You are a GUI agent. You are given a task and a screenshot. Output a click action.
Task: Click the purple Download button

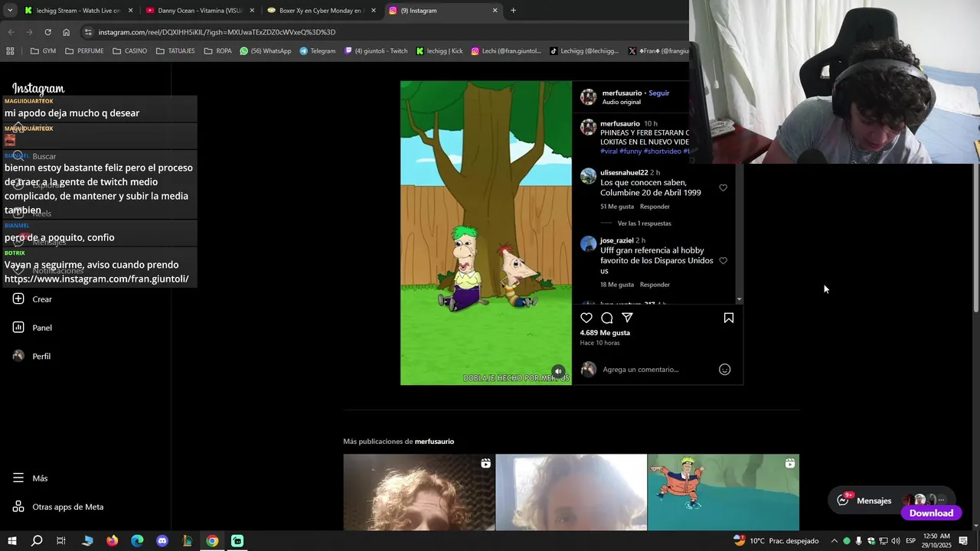pyautogui.click(x=931, y=514)
